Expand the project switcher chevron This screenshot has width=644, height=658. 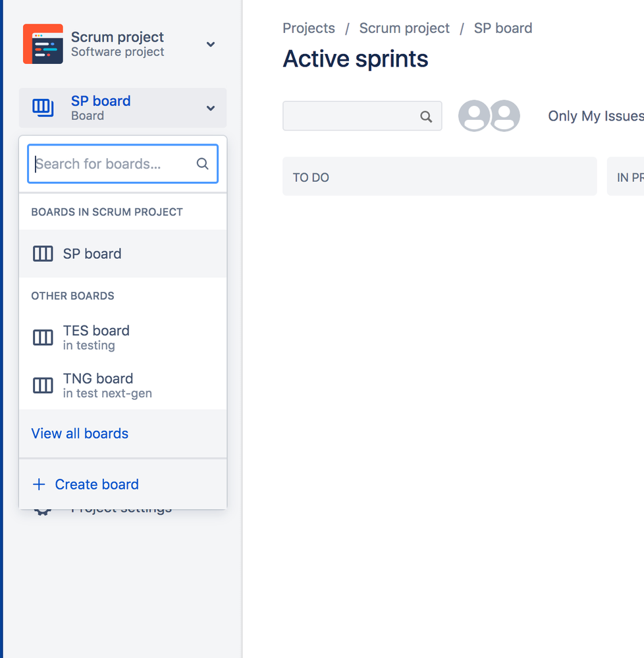210,44
